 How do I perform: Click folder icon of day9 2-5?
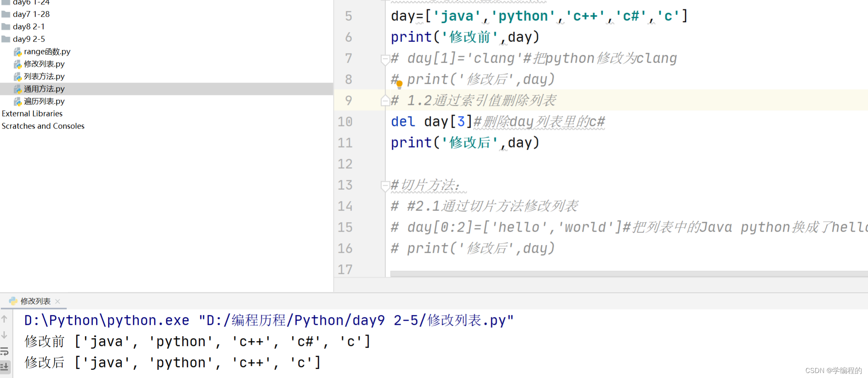click(6, 39)
